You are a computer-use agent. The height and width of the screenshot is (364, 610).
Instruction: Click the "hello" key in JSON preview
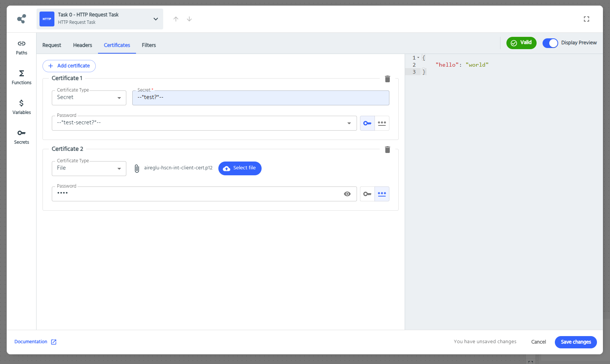(x=447, y=65)
